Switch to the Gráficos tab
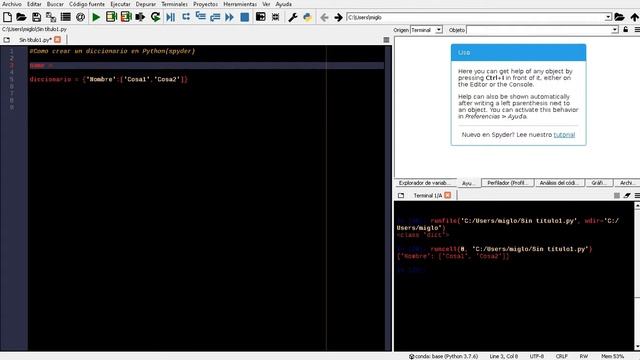The height and width of the screenshot is (360, 640). tap(599, 183)
